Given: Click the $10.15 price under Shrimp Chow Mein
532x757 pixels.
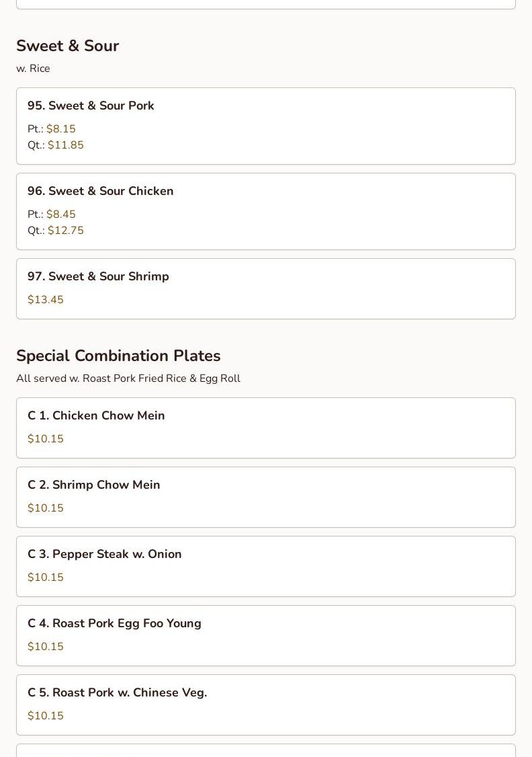Looking at the screenshot, I should pyautogui.click(x=45, y=508).
